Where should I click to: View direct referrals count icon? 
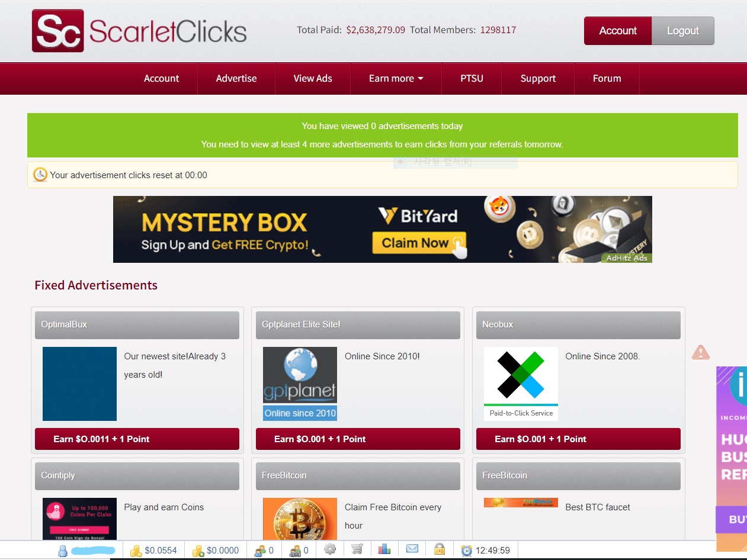coord(260,551)
